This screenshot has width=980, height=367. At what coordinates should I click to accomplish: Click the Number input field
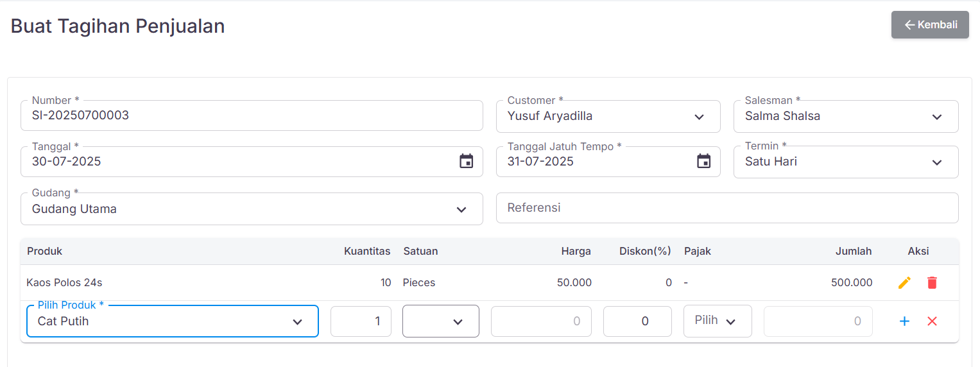coord(250,116)
